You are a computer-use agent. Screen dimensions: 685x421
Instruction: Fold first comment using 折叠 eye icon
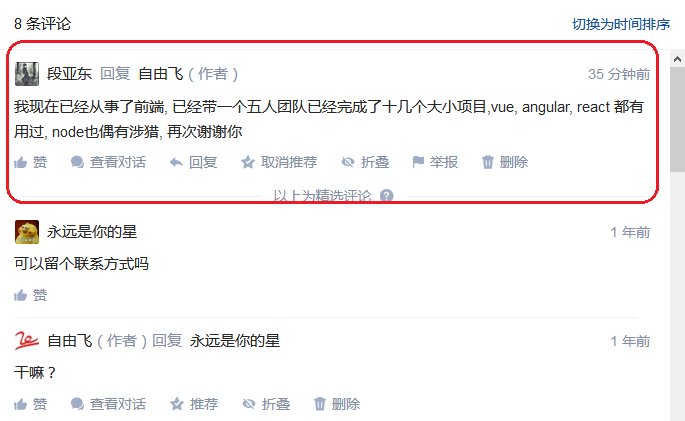[365, 162]
